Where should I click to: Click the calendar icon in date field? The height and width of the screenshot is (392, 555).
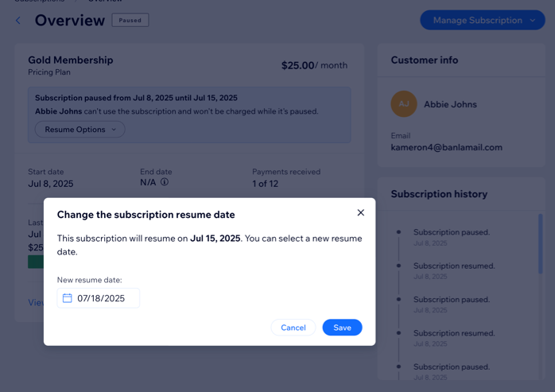[68, 298]
